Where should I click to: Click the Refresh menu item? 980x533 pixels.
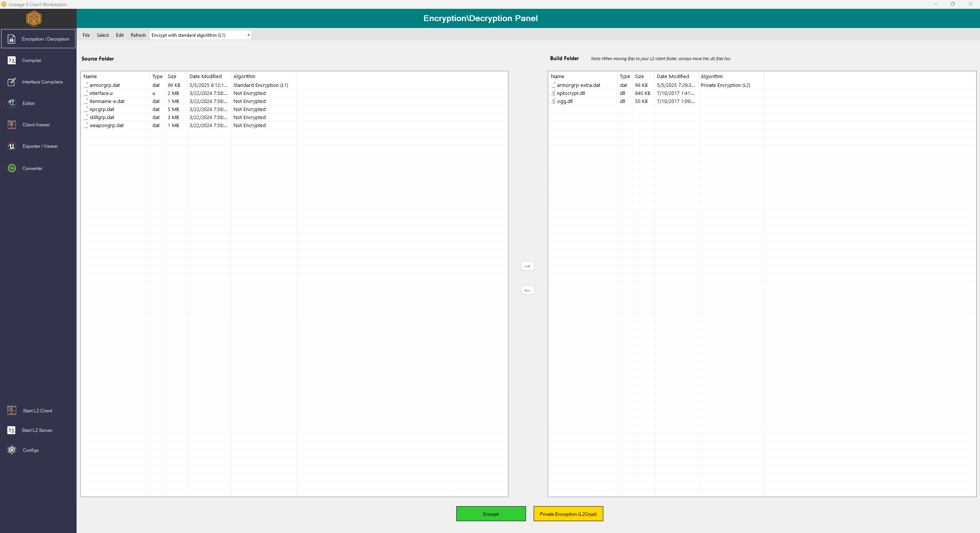pyautogui.click(x=138, y=35)
